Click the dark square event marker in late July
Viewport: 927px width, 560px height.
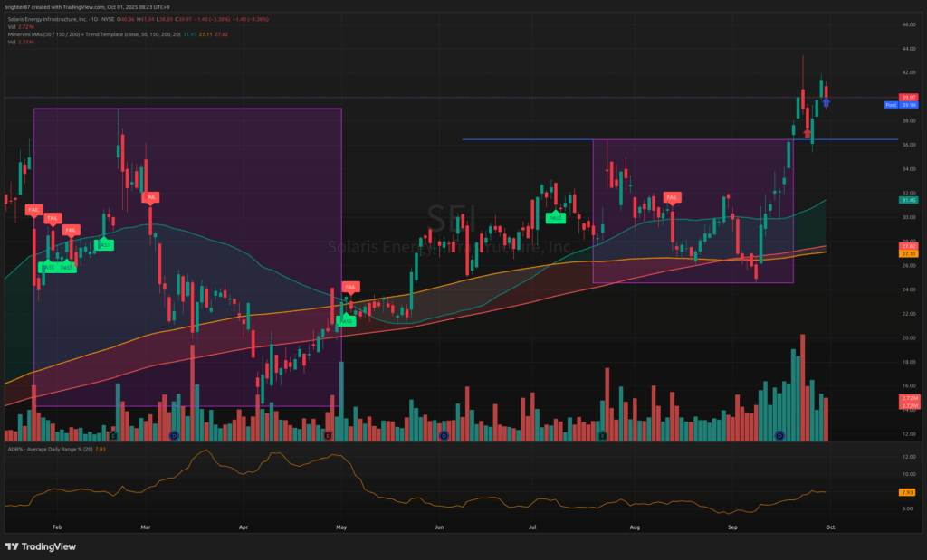(x=603, y=436)
